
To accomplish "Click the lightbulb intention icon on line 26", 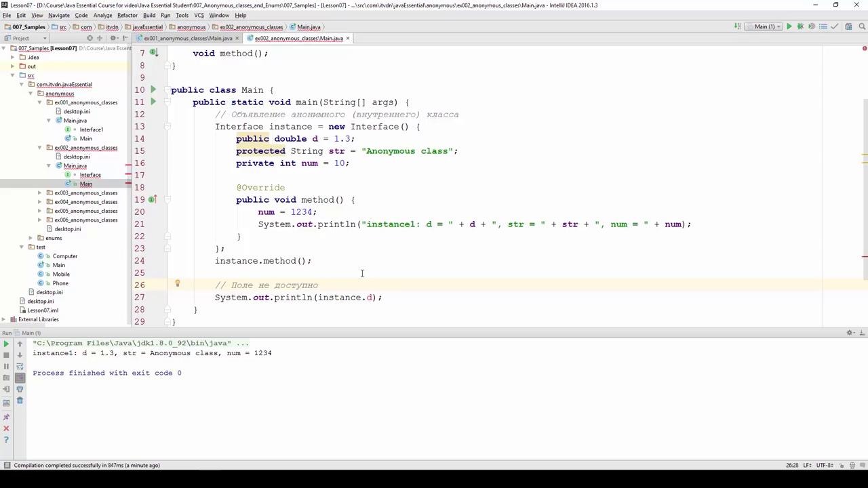I will click(x=177, y=285).
